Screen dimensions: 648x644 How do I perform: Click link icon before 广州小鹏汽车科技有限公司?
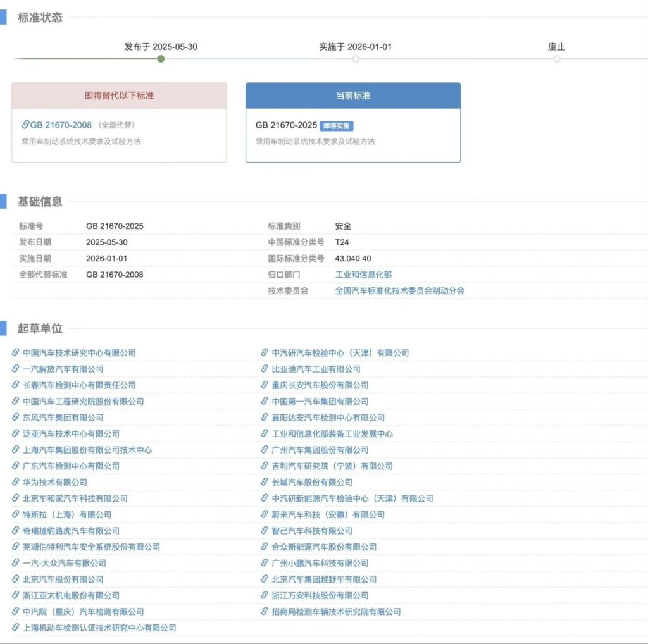pyautogui.click(x=265, y=563)
